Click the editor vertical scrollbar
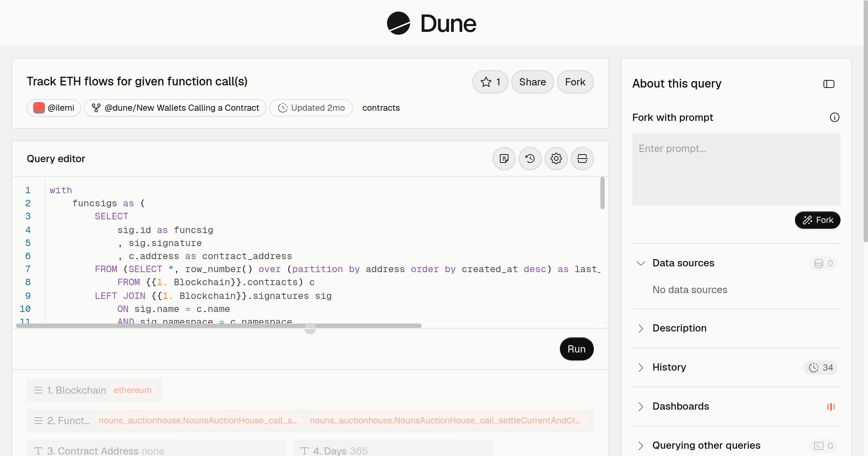The width and height of the screenshot is (868, 456). pyautogui.click(x=602, y=193)
